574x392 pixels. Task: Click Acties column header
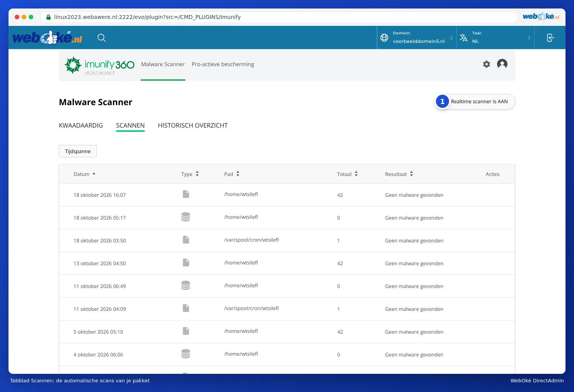492,174
